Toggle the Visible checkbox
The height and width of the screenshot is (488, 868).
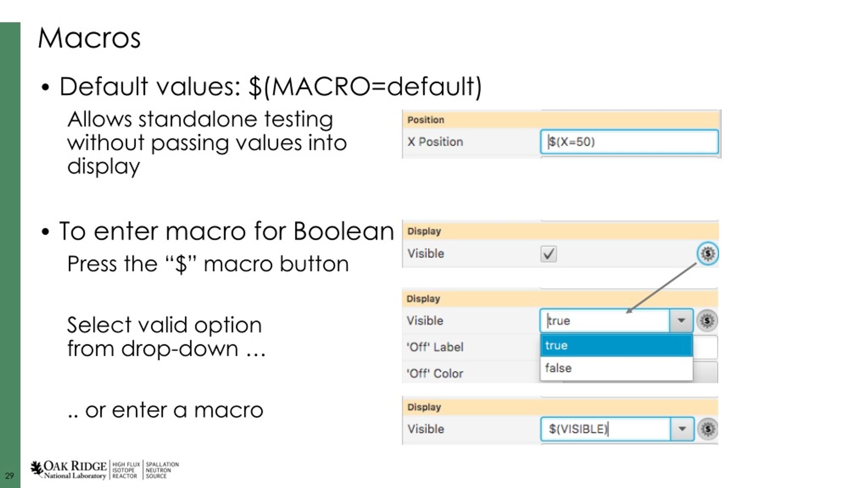[548, 254]
